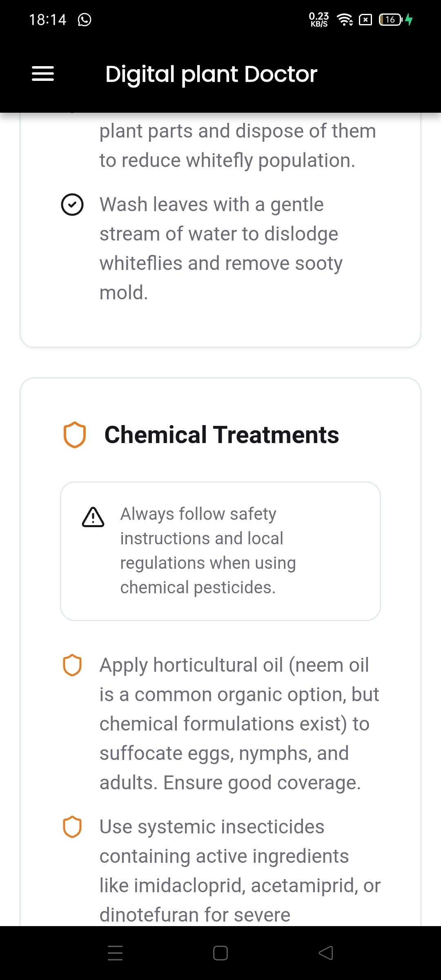Tap the safety instructions warning box
The height and width of the screenshot is (980, 441).
[x=220, y=551]
